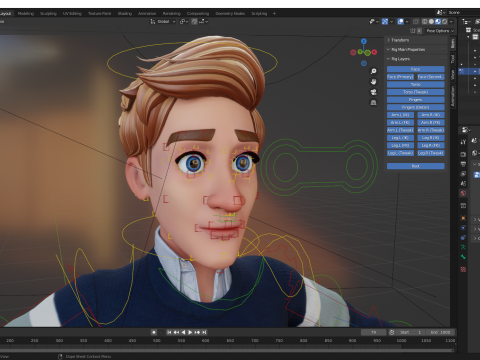Image resolution: width=480 pixels, height=360 pixels.
Task: Switch to the Geometry Nodes workspace tab
Action: (230, 13)
